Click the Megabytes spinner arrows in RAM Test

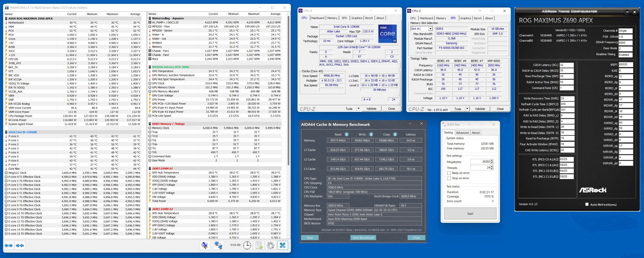(x=492, y=162)
